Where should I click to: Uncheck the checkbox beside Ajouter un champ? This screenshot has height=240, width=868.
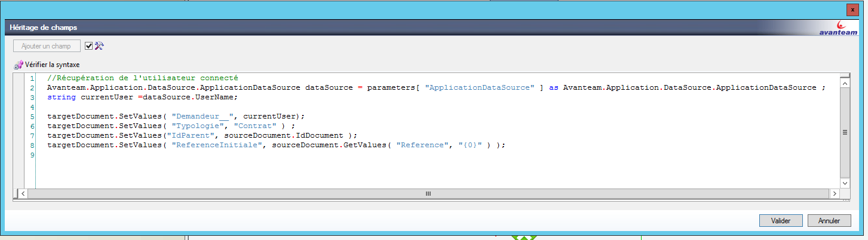(89, 46)
